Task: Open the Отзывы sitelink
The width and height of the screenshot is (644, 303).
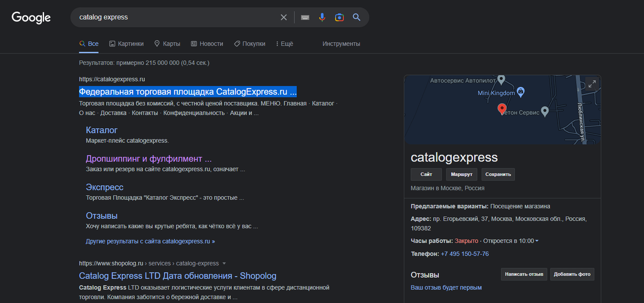Action: 101,216
